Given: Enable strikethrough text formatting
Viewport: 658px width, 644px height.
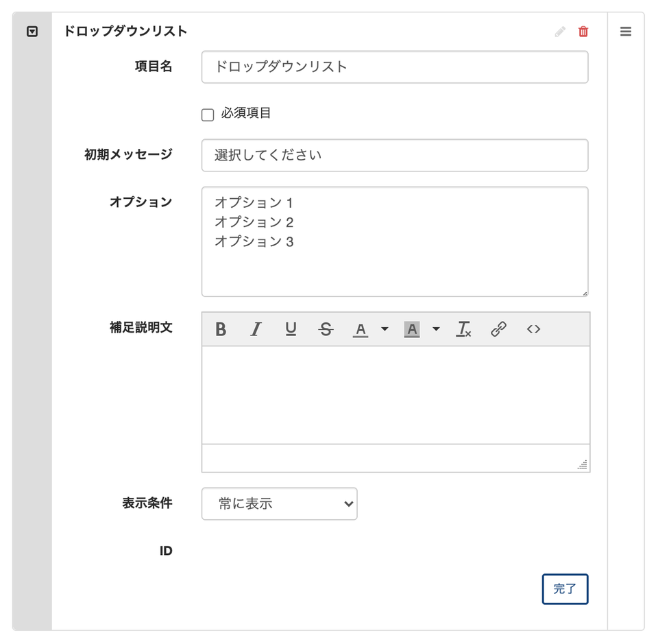Looking at the screenshot, I should [x=326, y=329].
